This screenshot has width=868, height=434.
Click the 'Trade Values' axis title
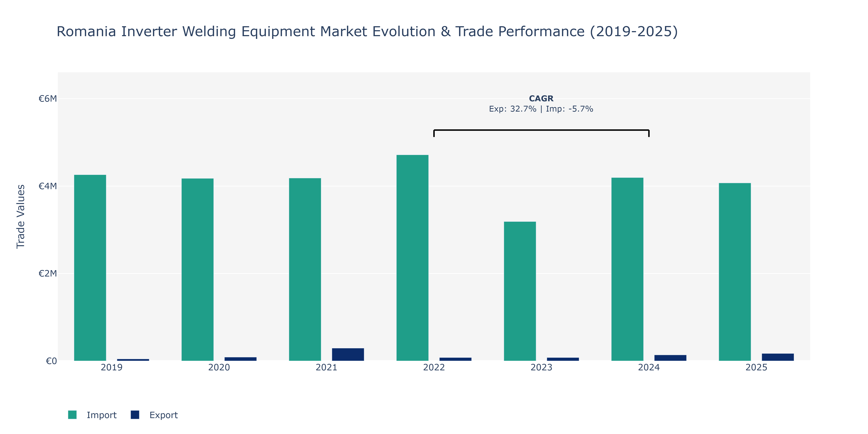click(21, 217)
